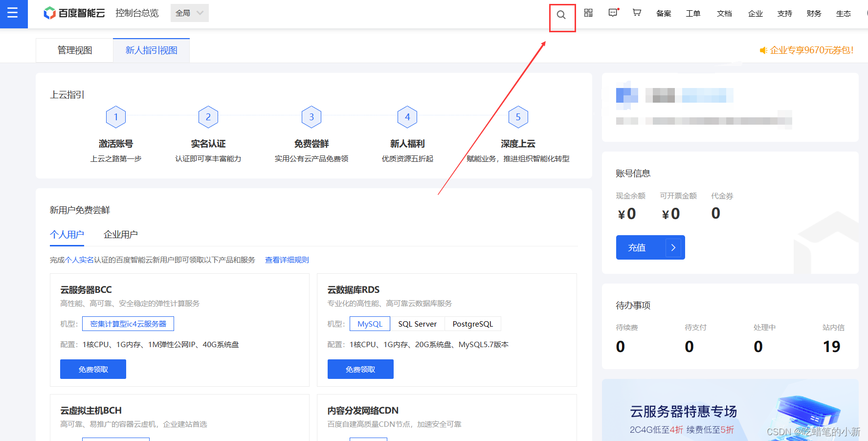
Task: Click 充值 recharge button
Action: coord(650,247)
